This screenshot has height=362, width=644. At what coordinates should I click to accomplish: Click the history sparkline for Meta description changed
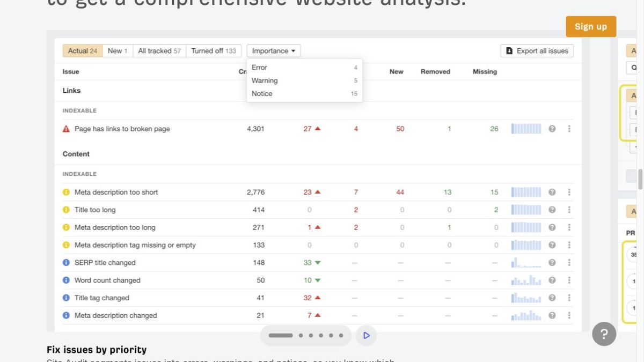[x=526, y=315]
